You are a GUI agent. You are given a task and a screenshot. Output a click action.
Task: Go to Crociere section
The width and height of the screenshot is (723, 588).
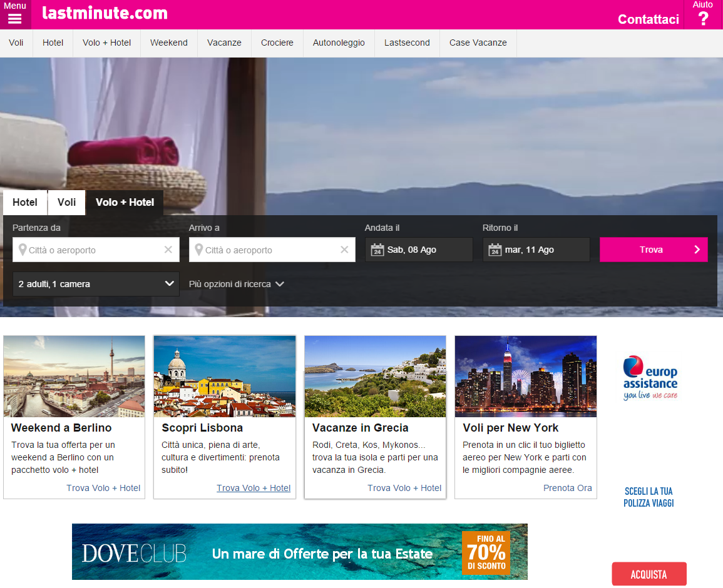click(277, 43)
